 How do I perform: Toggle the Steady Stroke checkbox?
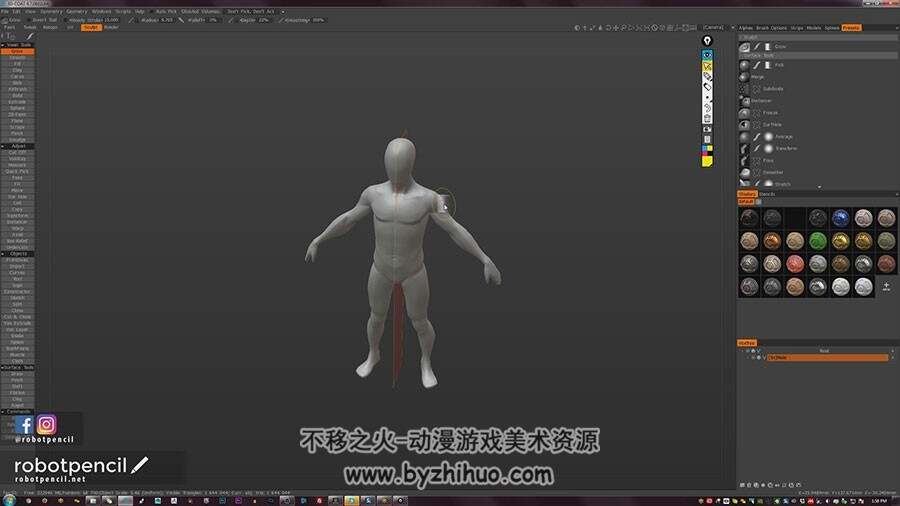(65, 20)
